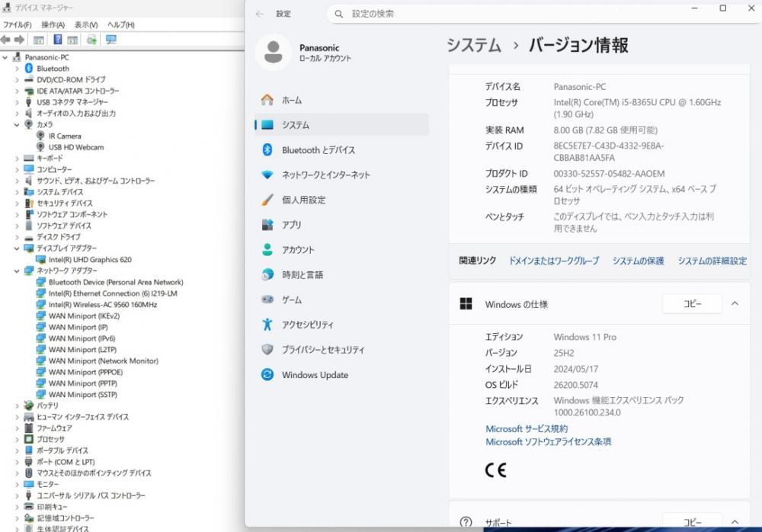Open Microsoft サービス規約 link
Image resolution: width=762 pixels, height=532 pixels.
coord(527,429)
